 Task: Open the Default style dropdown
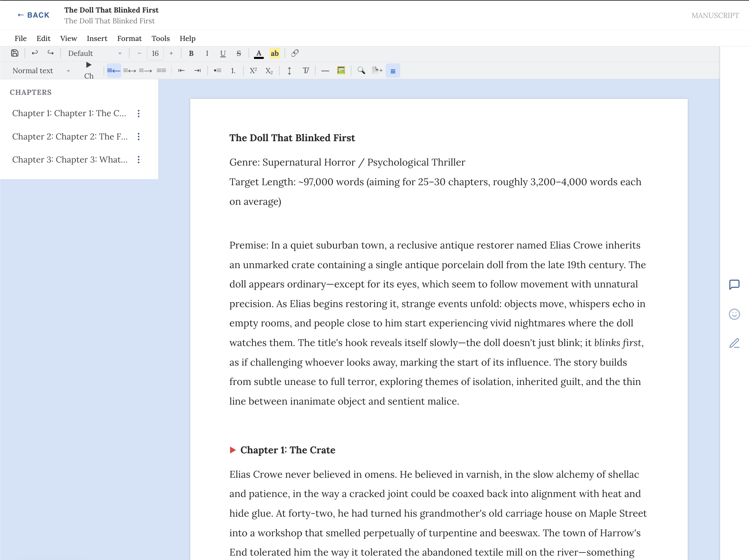94,53
